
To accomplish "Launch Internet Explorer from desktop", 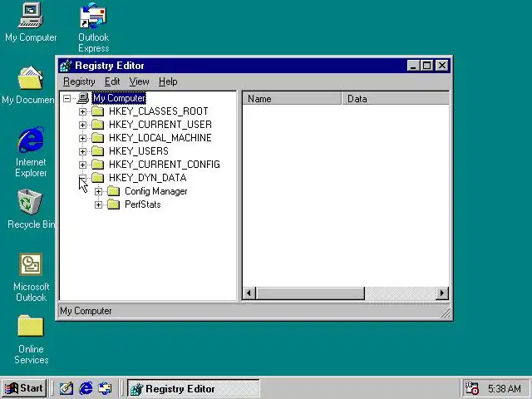I will click(31, 140).
